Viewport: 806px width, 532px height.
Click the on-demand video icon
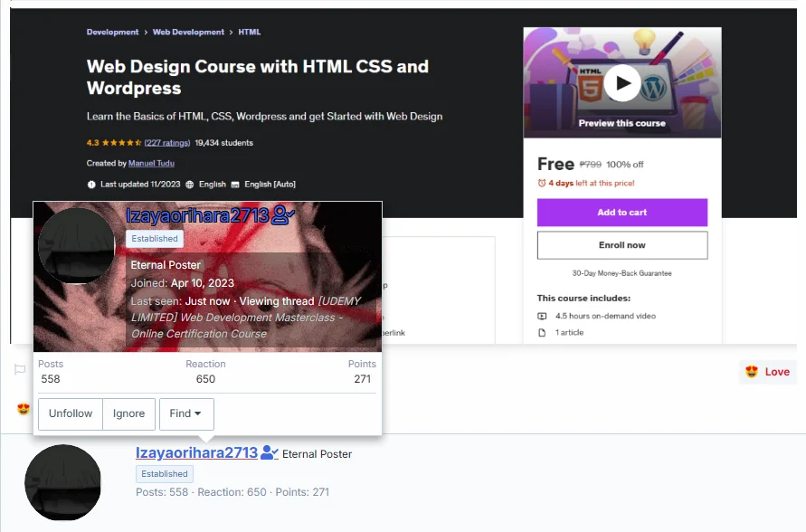(542, 316)
